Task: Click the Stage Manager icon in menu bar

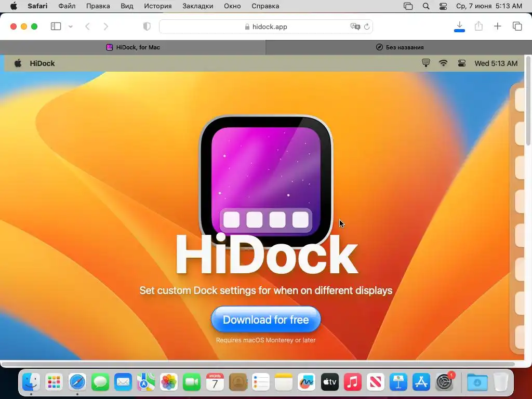Action: [x=408, y=6]
